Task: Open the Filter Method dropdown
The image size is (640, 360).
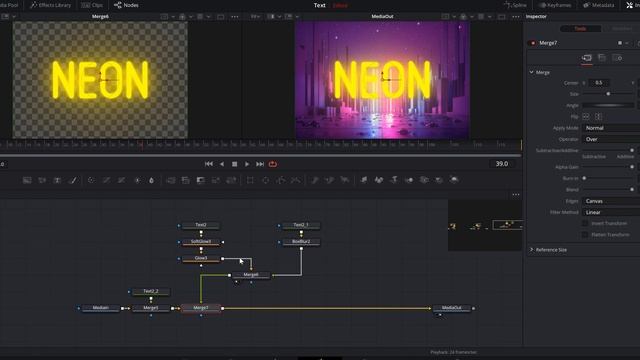Action: (611, 212)
